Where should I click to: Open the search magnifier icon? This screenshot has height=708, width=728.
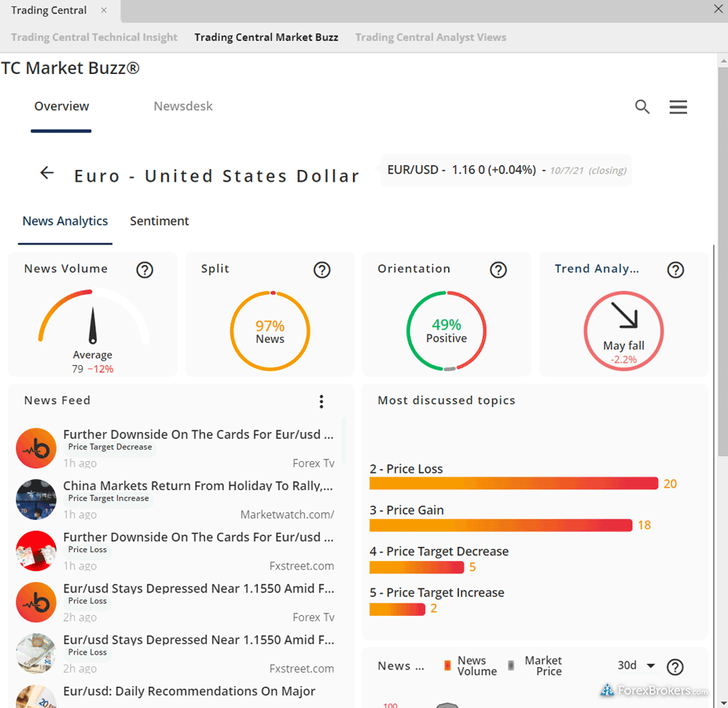pyautogui.click(x=642, y=107)
